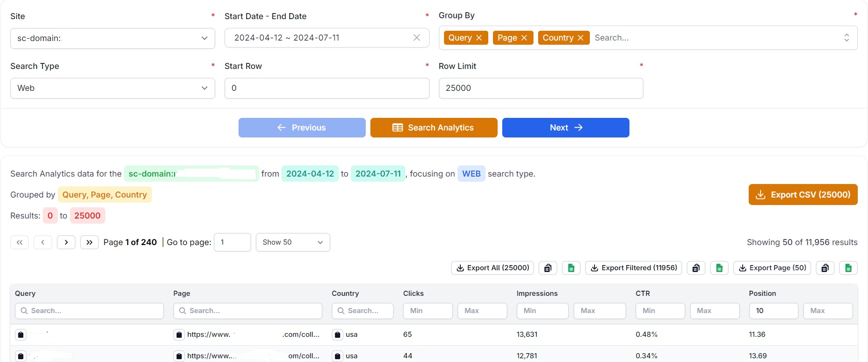Expand the Show 50 page size dropdown
Viewport: 868px width, 362px height.
coord(293,242)
